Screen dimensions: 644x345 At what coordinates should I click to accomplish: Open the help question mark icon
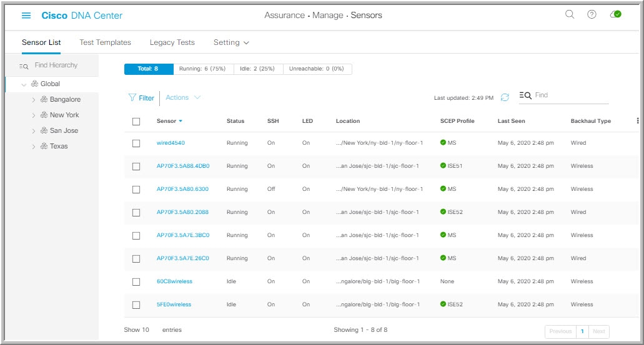click(592, 15)
